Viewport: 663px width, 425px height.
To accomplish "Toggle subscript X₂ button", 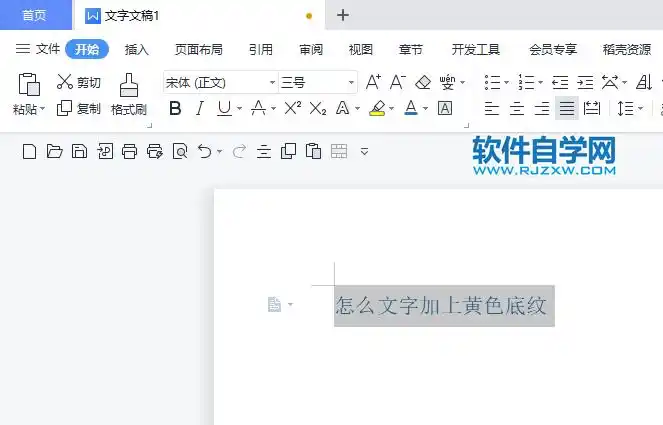I will 318,109.
